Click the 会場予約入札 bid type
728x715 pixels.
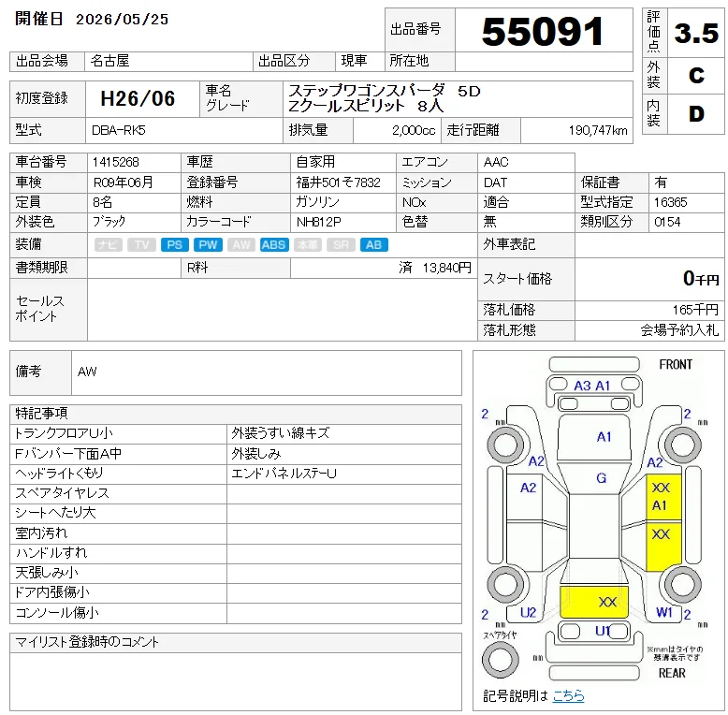[x=679, y=330]
